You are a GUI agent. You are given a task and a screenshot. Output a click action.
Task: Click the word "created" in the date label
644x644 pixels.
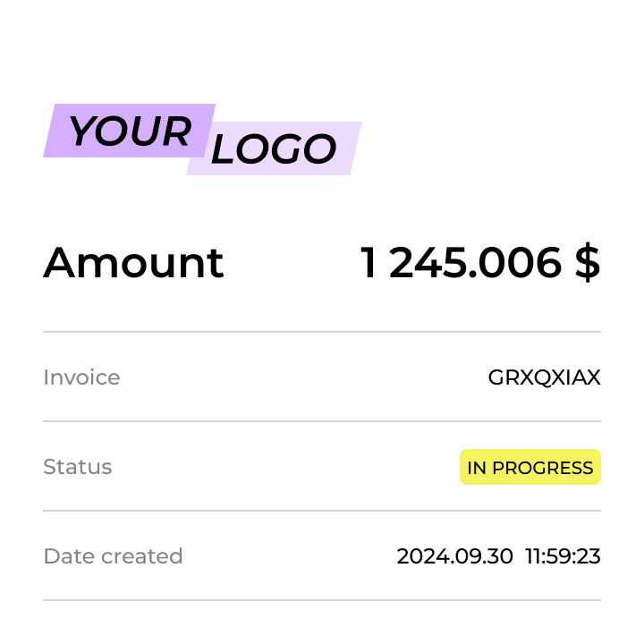(x=147, y=556)
